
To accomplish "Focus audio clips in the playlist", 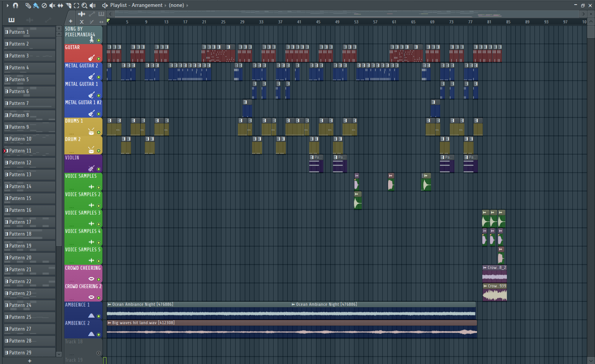I will [x=82, y=14].
